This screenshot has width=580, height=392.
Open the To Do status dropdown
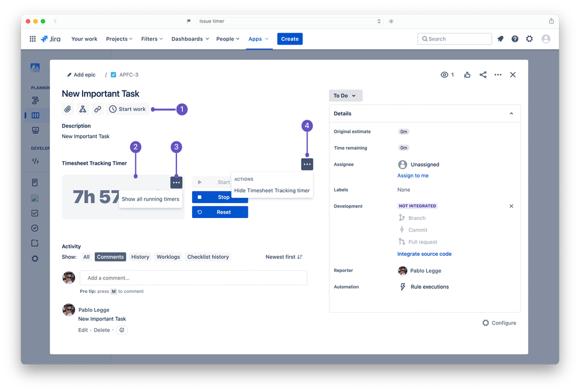click(345, 96)
